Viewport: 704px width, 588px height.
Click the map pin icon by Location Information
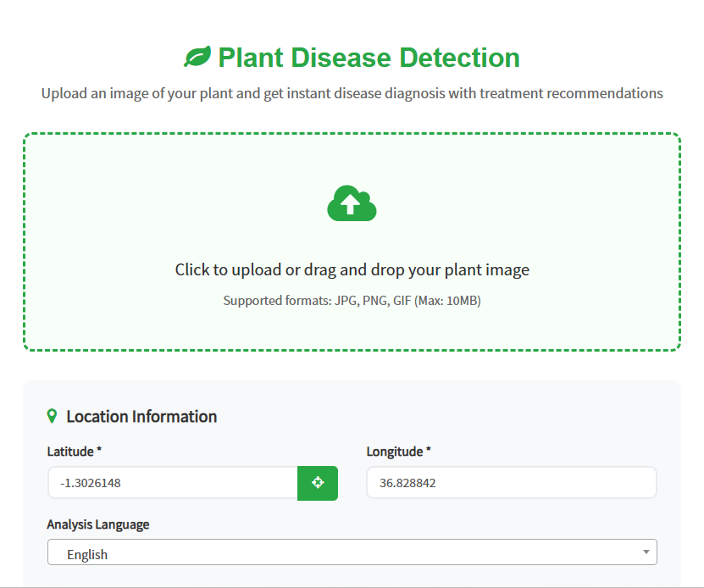pyautogui.click(x=51, y=415)
